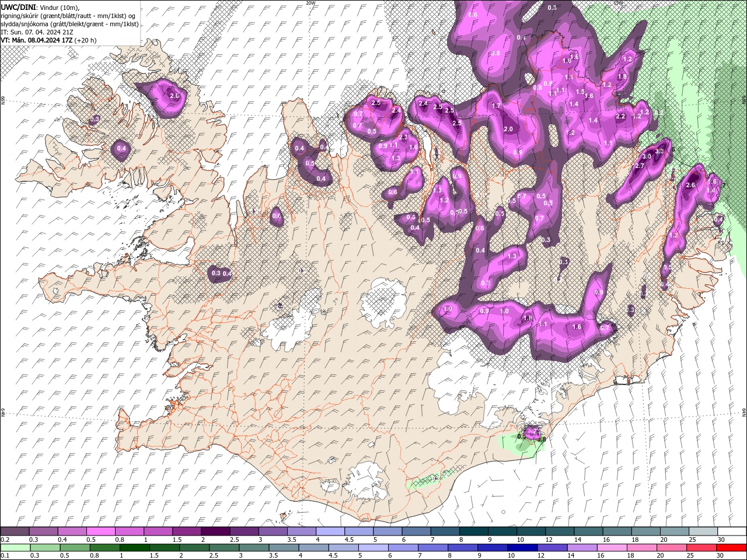
Task: Select light blue rain-scale swatch between 5 and 6
Action: (373, 548)
